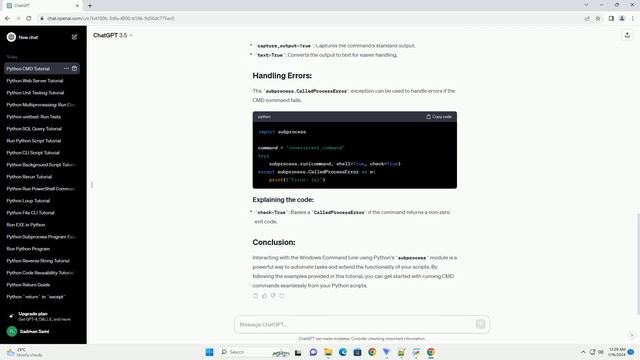Select the ChatGPT browser tab
640x360 pixels.
(x=42, y=6)
